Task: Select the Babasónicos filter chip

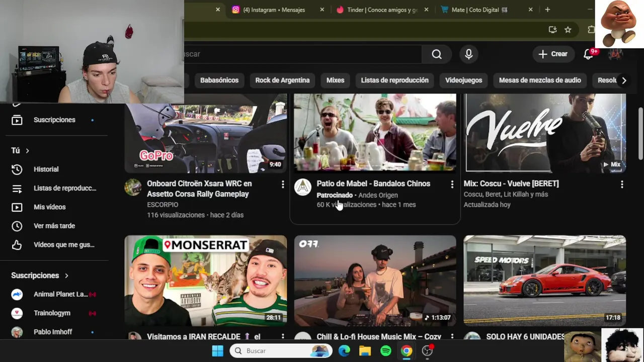Action: pos(219,80)
